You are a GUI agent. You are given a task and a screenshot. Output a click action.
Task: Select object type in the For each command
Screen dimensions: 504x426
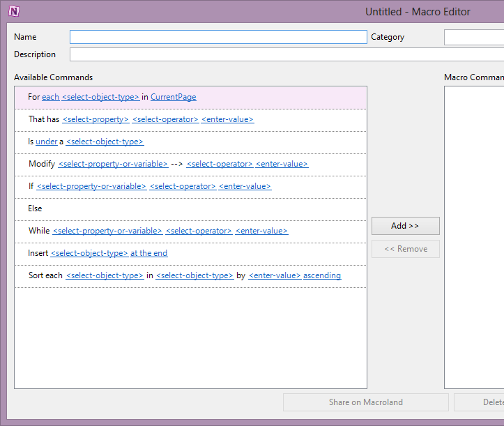(x=100, y=97)
